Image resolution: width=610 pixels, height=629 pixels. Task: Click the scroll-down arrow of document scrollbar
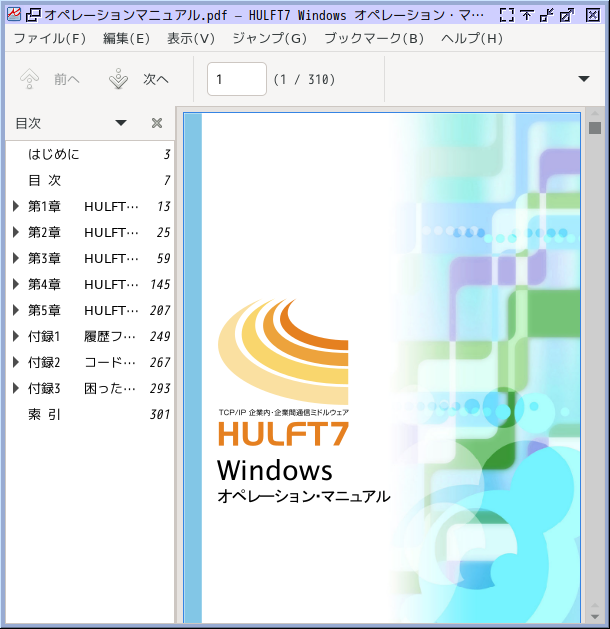coord(595,617)
